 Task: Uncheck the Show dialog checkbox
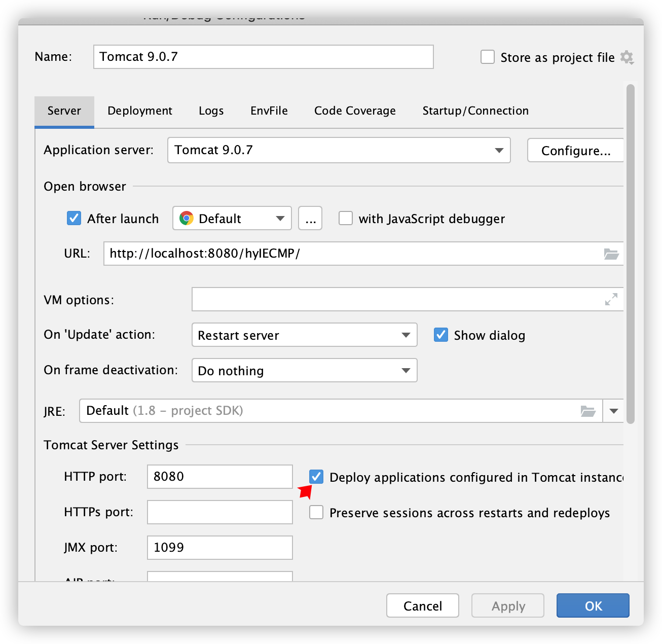click(x=441, y=335)
